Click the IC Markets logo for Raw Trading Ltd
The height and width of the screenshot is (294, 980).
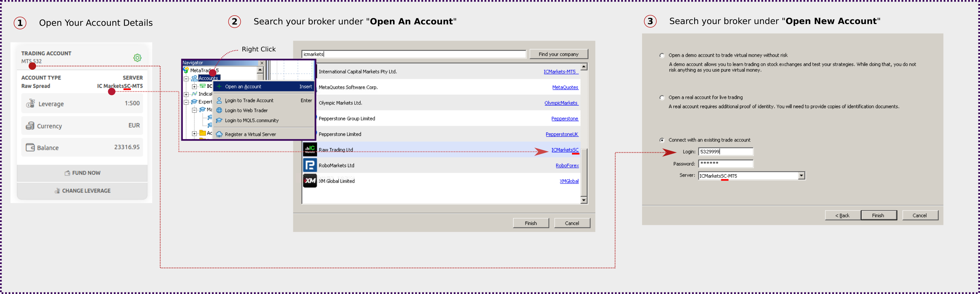(x=310, y=150)
